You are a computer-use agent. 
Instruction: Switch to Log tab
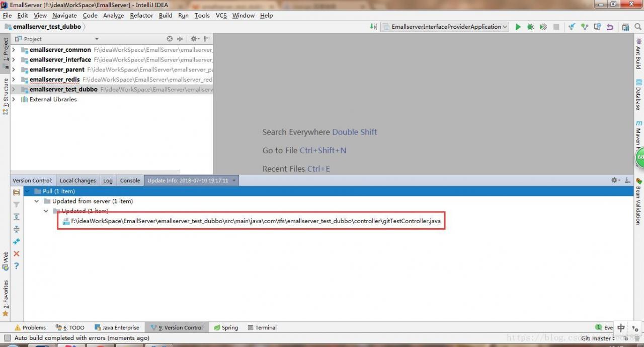(108, 180)
